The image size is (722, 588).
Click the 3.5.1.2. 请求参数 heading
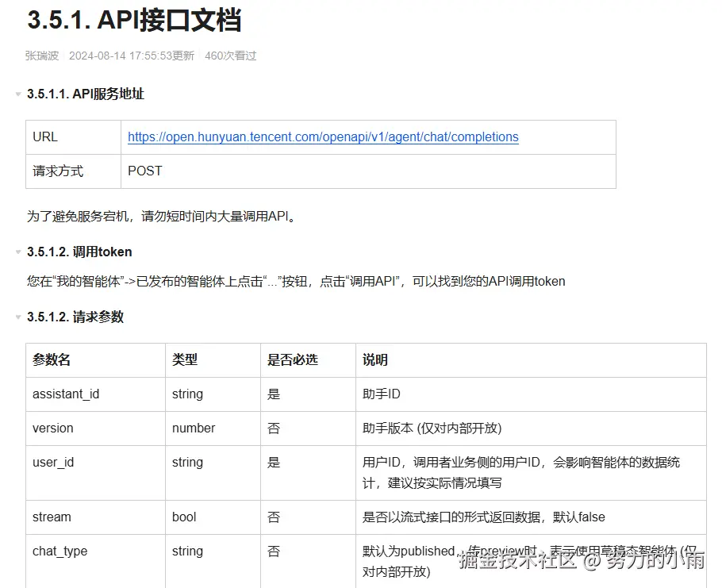pyautogui.click(x=75, y=317)
